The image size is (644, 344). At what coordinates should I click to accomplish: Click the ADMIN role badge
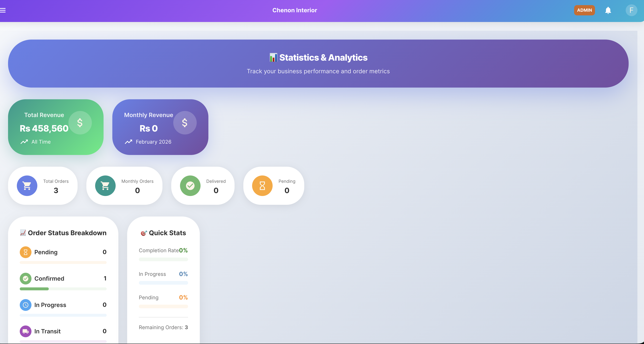(584, 10)
